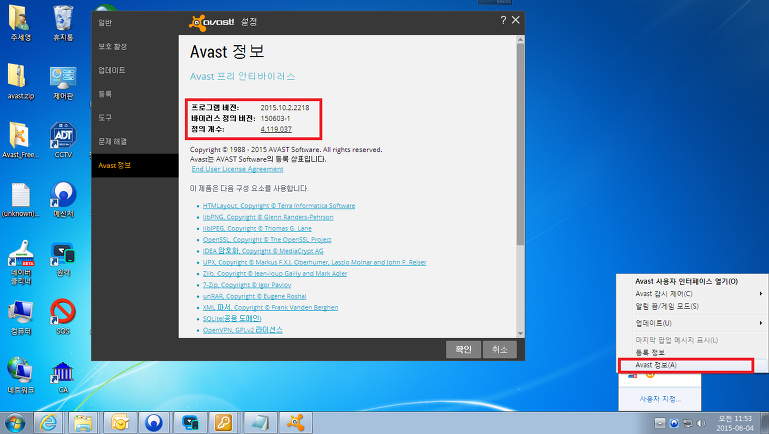Select the avast.zip archive on desktop
Viewport: 769px width, 434px height.
(x=20, y=82)
